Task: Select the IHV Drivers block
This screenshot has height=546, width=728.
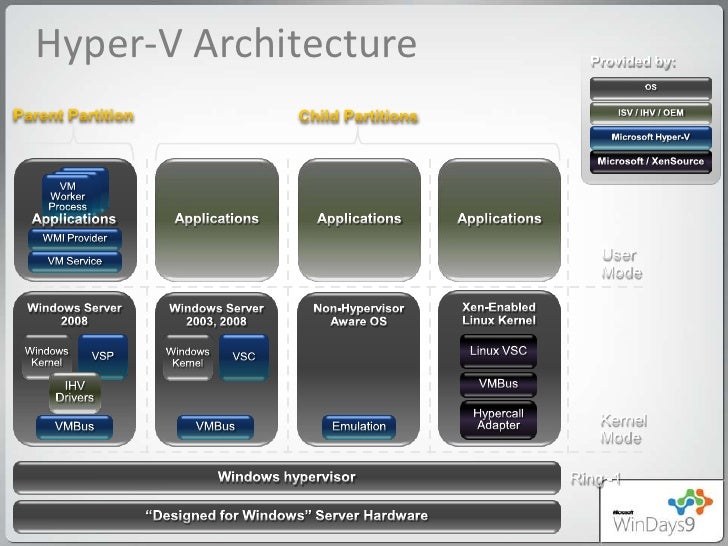Action: (x=75, y=392)
